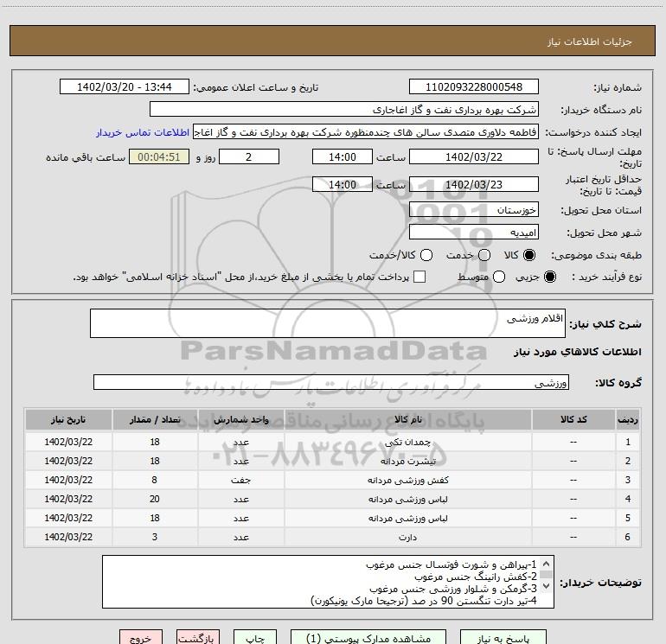Click the need date in row 1
666x644 pixels.
[x=68, y=442]
